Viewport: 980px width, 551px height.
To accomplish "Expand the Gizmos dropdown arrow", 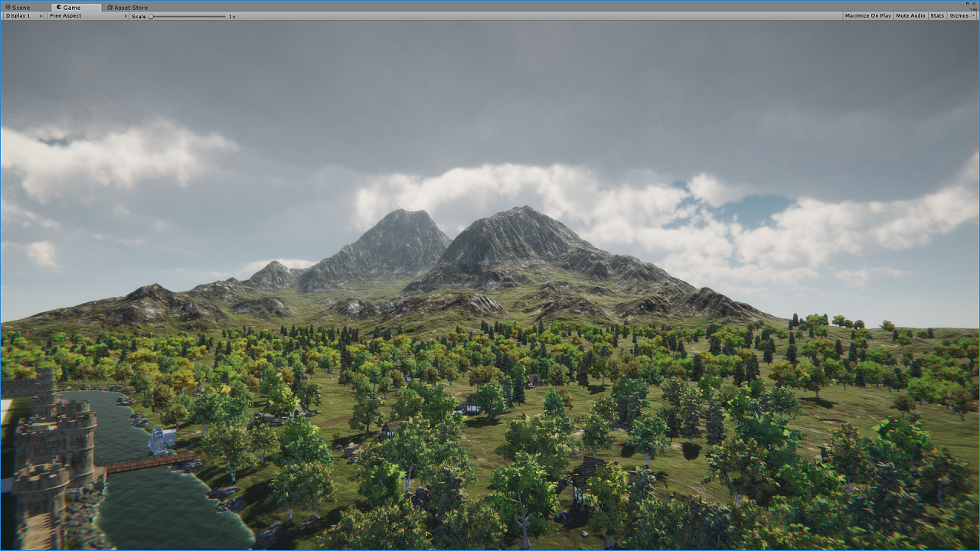I will [x=973, y=16].
